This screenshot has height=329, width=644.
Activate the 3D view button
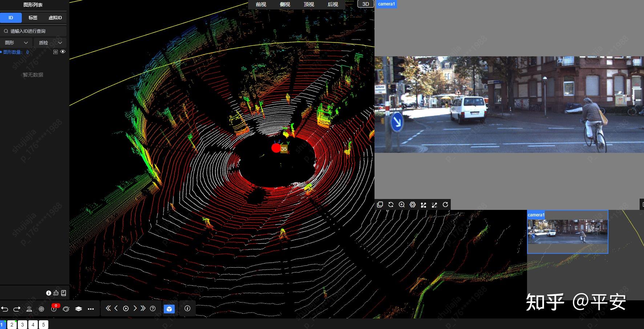366,4
